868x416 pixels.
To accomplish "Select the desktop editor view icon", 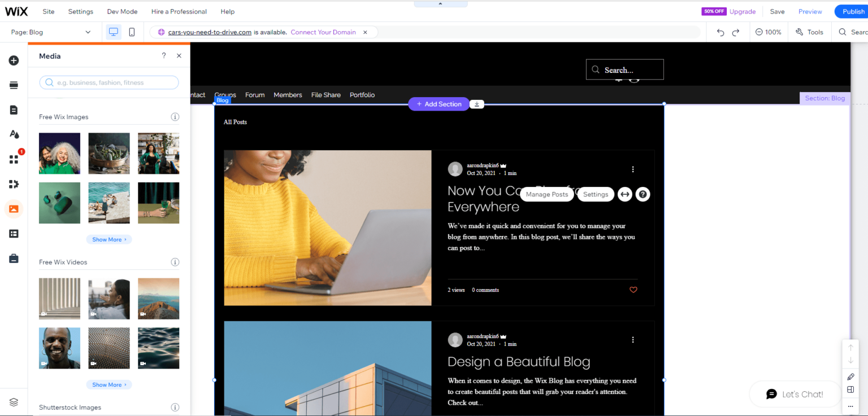I will coord(113,32).
